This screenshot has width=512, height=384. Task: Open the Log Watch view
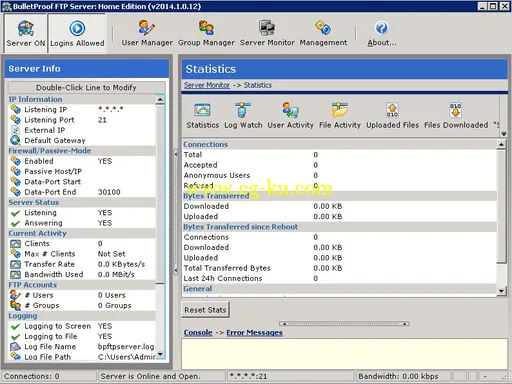(243, 116)
